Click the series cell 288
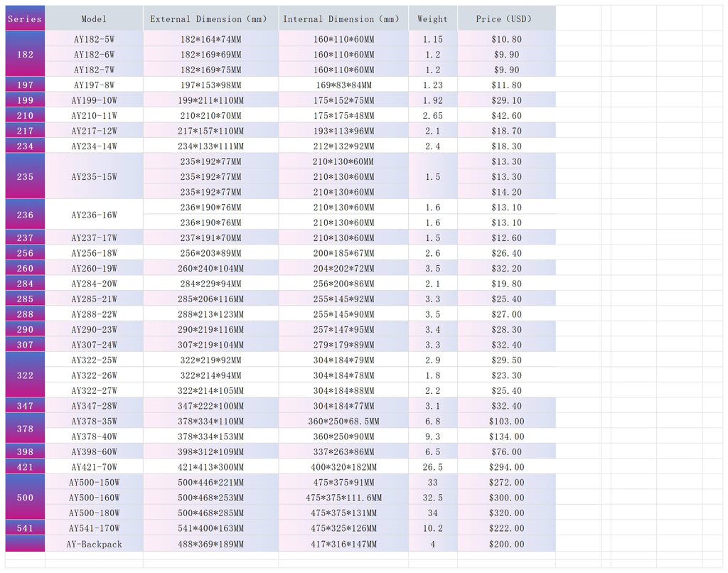This screenshot has height=573, width=728. coord(25,314)
